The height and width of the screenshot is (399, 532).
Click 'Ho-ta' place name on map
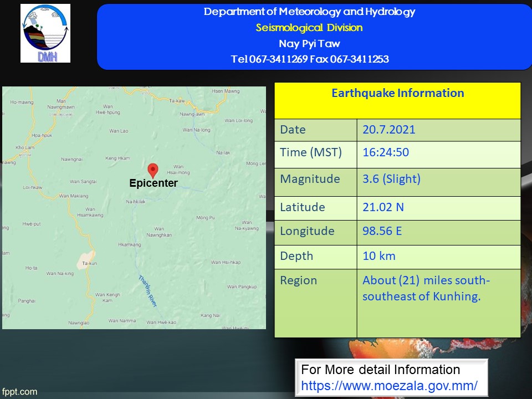(x=31, y=268)
